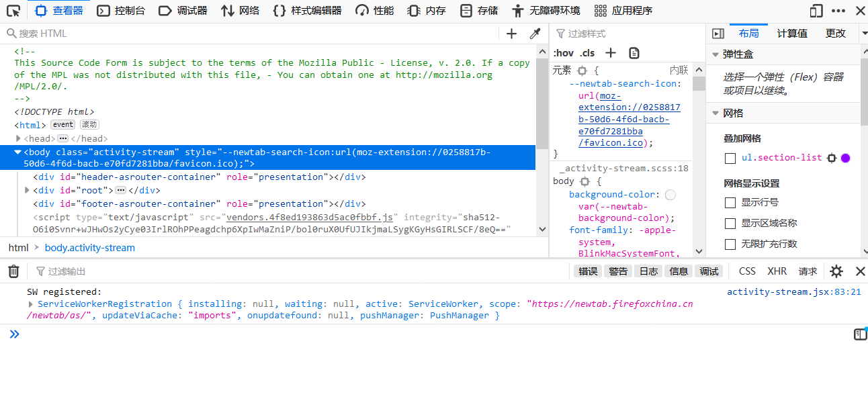868x413 pixels.
Task: Open the 性能 tab
Action: (x=375, y=11)
